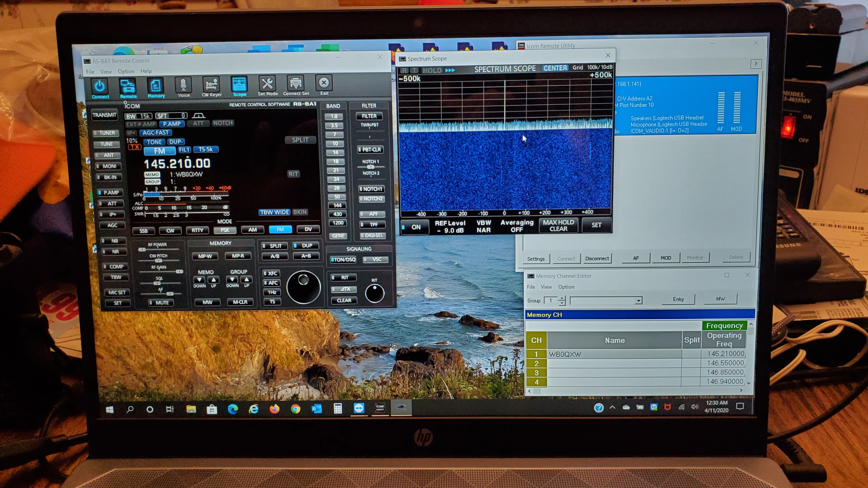868x488 pixels.
Task: Open the volume speaker tray icon
Action: (x=694, y=407)
